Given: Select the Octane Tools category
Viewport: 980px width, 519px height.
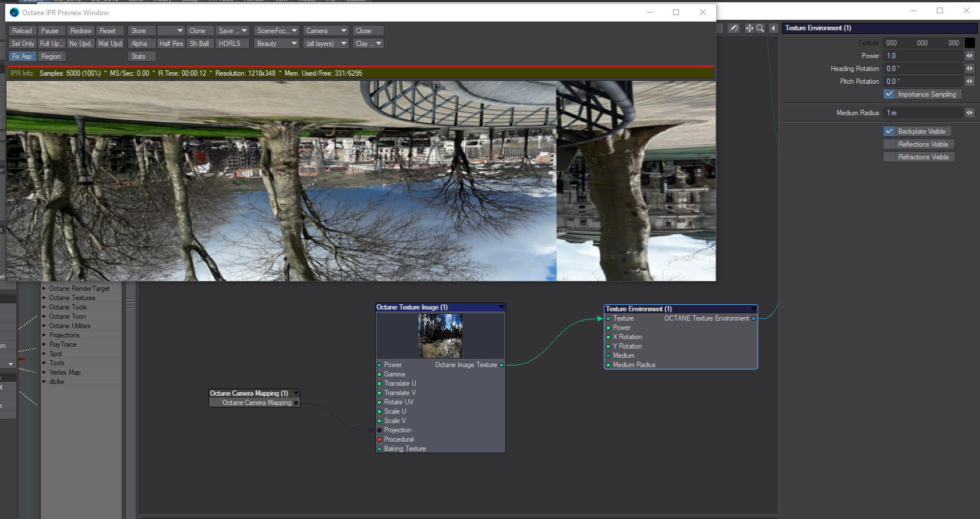Looking at the screenshot, I should 68,307.
